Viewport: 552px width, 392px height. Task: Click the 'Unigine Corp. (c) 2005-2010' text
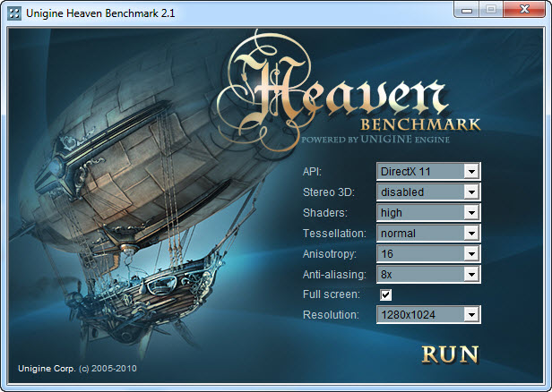(x=77, y=369)
